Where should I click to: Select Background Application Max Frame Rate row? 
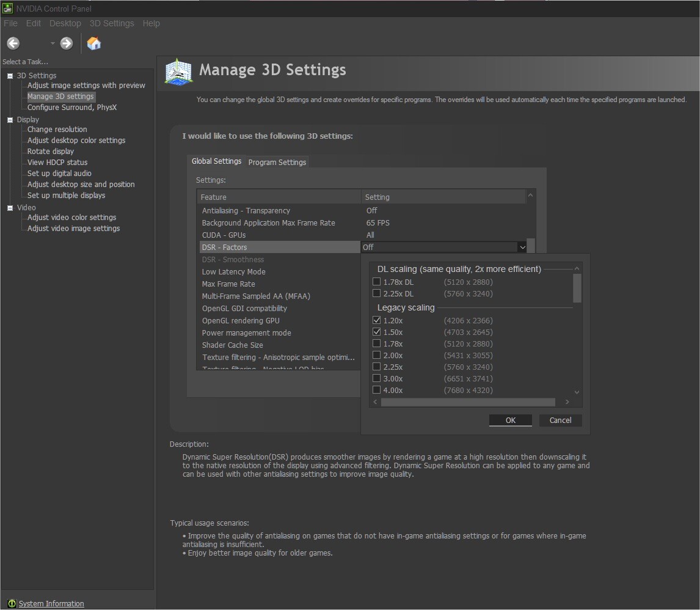pos(362,222)
